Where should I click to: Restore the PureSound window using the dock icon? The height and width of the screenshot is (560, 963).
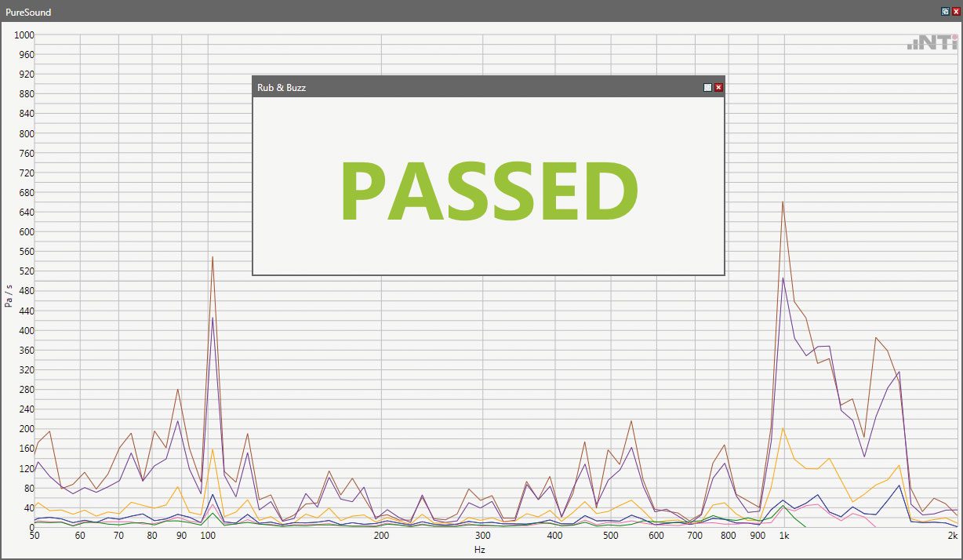click(945, 12)
